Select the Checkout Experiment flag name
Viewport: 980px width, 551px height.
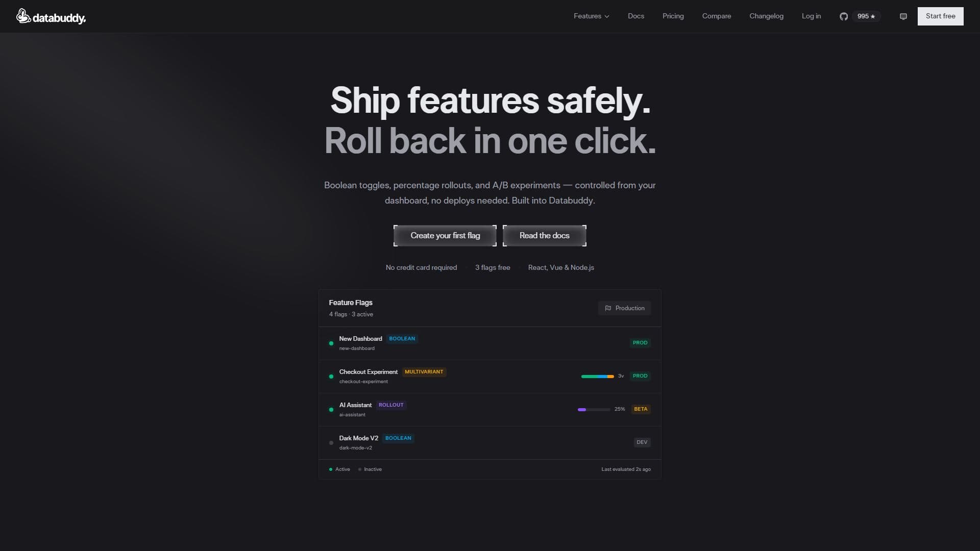point(368,372)
